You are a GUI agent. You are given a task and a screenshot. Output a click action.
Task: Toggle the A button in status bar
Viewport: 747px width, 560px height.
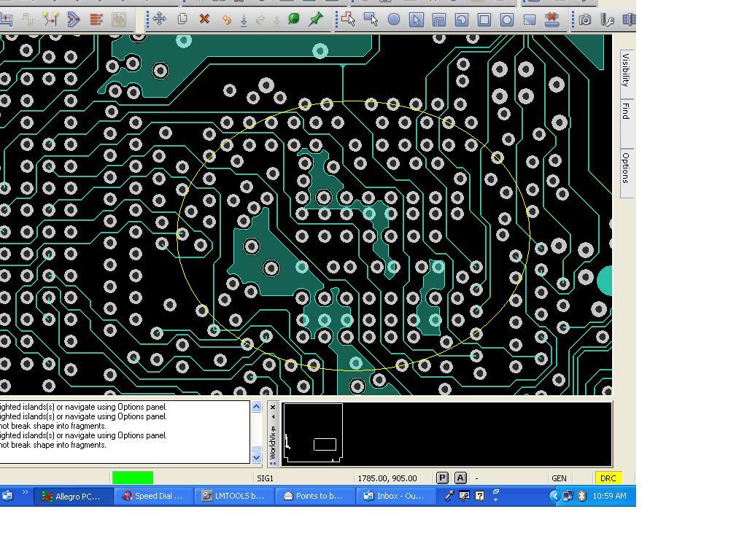tap(460, 478)
